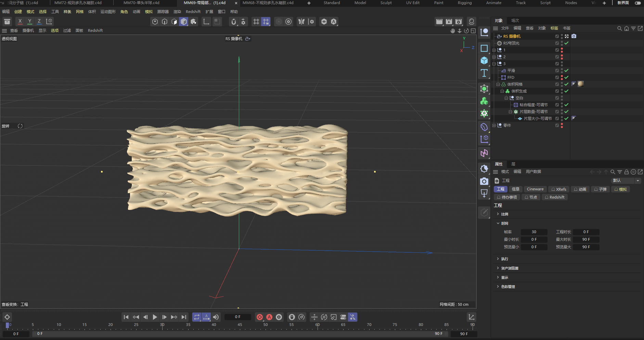Image resolution: width=644 pixels, height=340 pixels.
Task: Open the Redshift menu in menu bar
Action: 193,12
